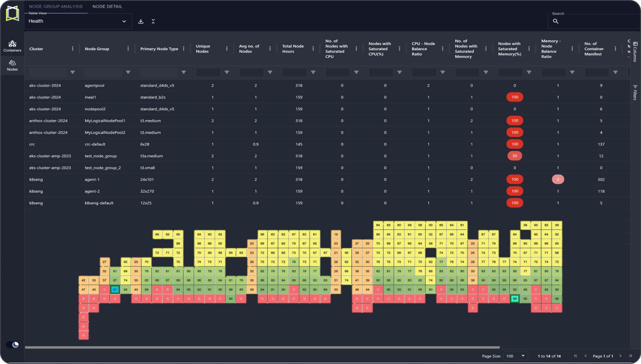This screenshot has width=641, height=364.
Task: Click the search magnifier icon
Action: pos(555,22)
